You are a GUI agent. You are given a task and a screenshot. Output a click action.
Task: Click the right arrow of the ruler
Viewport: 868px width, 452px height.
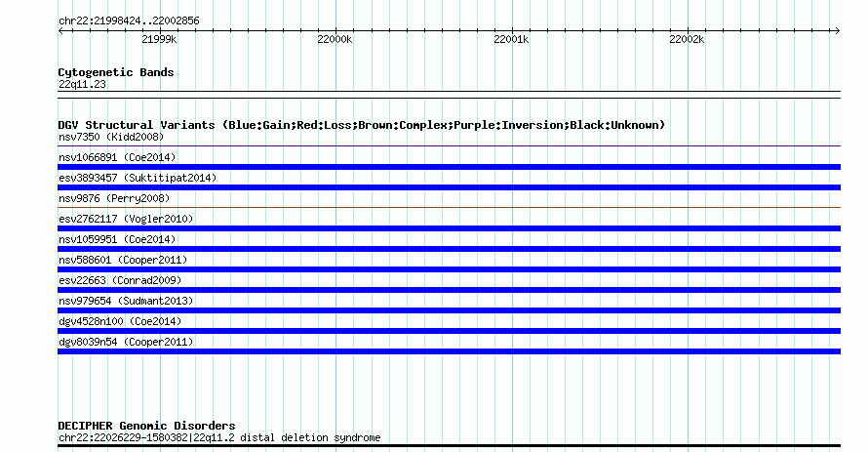click(x=838, y=31)
